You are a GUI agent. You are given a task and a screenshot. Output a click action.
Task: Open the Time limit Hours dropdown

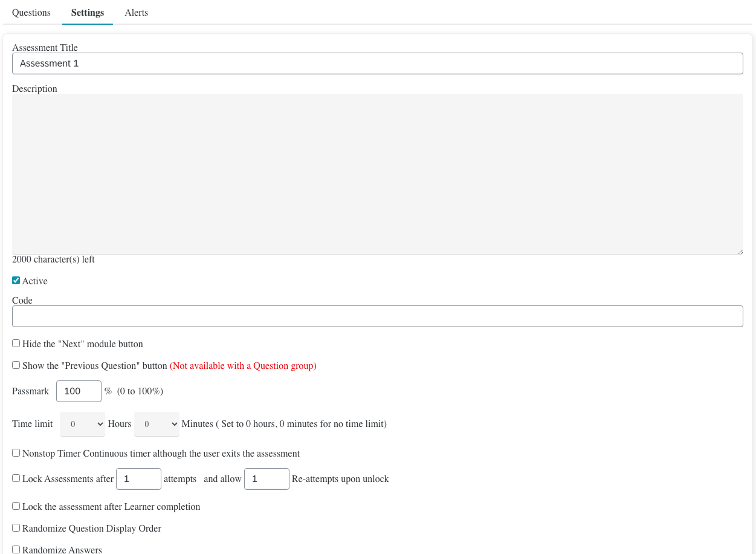pos(82,424)
